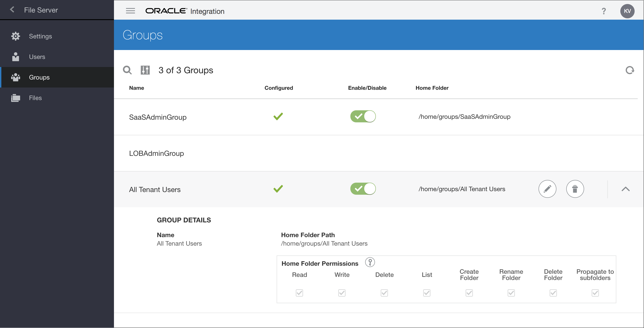Select the SaaSAdminGroup name
Screen dimensions: 644x328
click(158, 117)
